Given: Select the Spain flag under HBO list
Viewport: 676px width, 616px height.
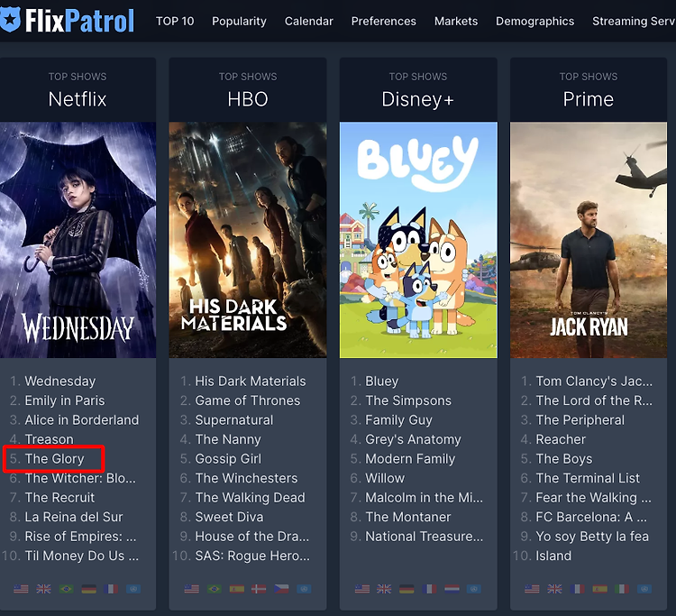Looking at the screenshot, I should tap(237, 589).
